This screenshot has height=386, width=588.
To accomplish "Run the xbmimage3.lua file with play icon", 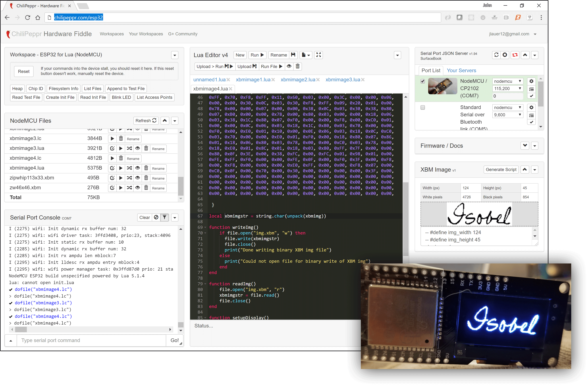I will (x=121, y=148).
